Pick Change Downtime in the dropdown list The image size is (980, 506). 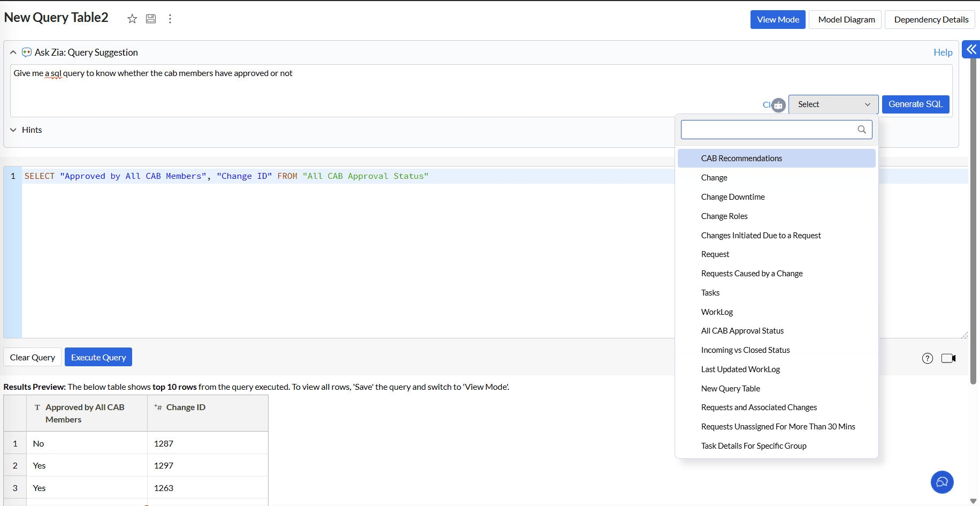(732, 197)
